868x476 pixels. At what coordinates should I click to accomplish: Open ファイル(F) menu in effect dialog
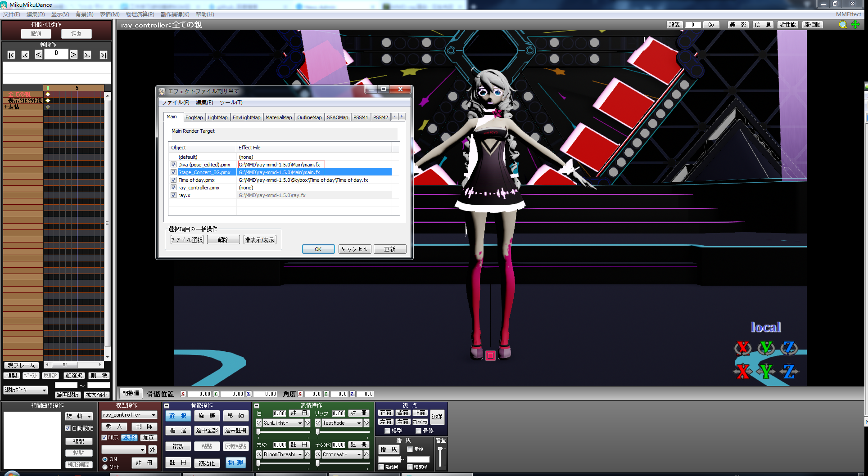click(176, 103)
